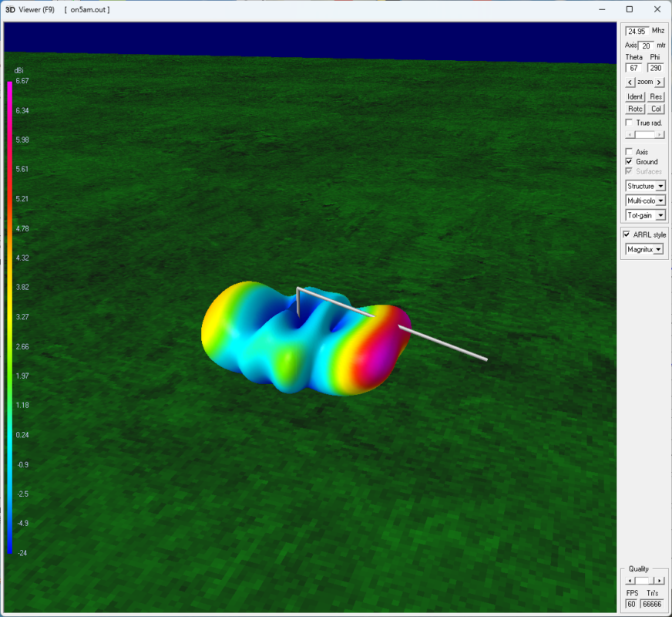The image size is (672, 617).
Task: Toggle the Surfaces checkbox
Action: point(629,171)
